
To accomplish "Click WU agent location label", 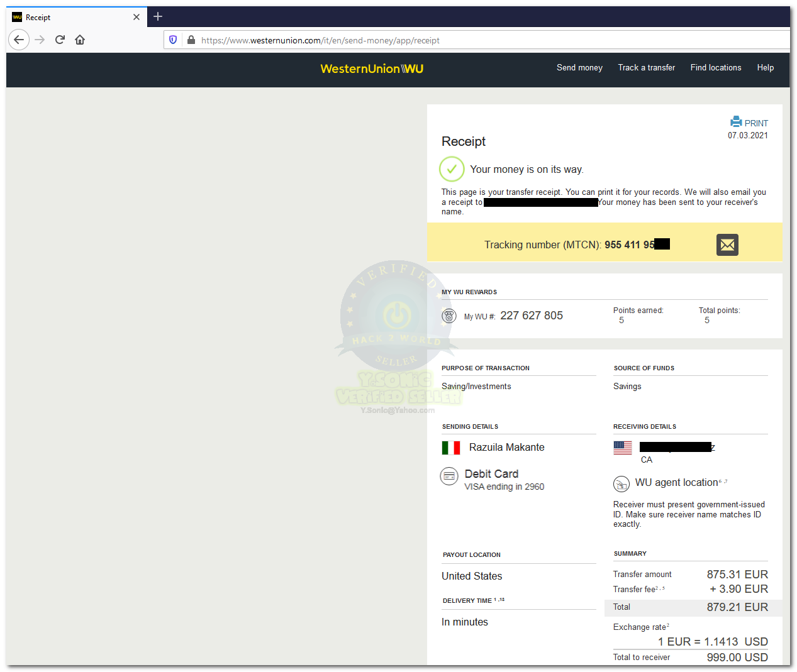I will (677, 482).
